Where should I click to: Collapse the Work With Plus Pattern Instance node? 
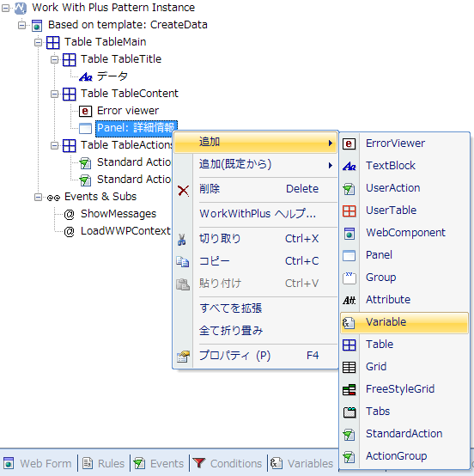tap(5, 9)
